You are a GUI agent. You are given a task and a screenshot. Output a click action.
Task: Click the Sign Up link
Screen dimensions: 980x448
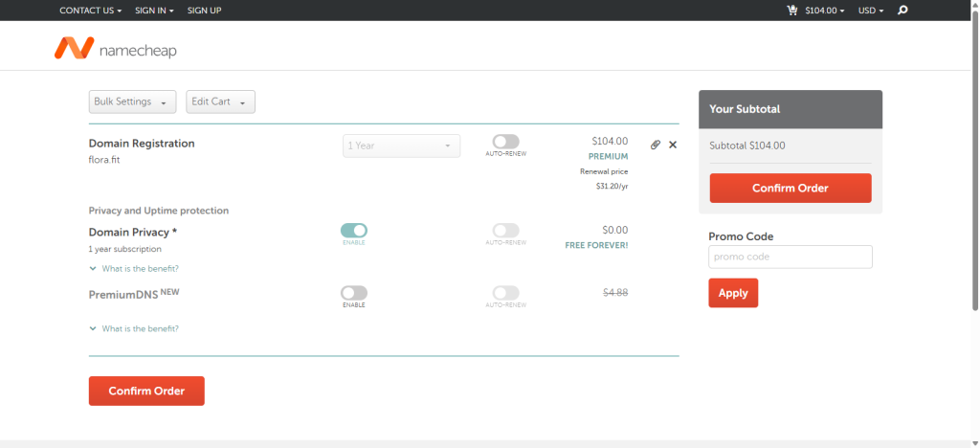205,11
